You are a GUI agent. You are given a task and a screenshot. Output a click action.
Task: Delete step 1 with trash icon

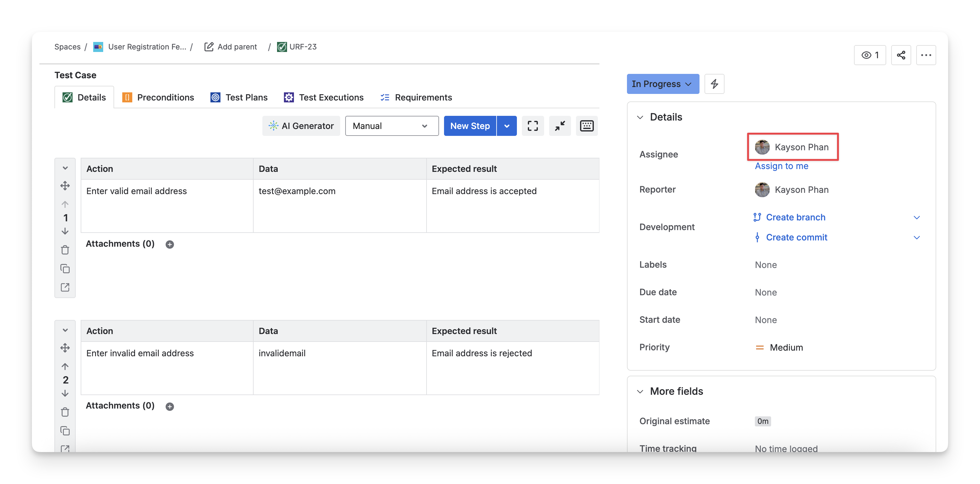[x=65, y=250]
